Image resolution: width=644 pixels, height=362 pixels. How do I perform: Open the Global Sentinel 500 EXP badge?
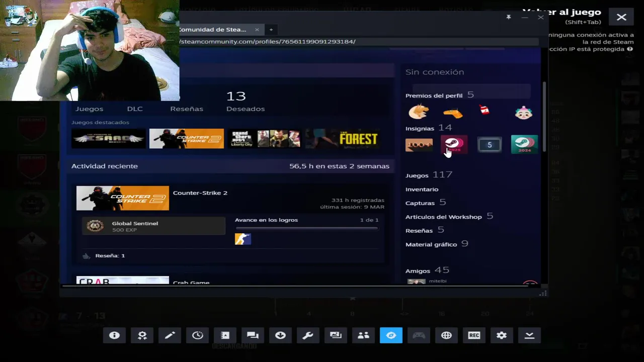pyautogui.click(x=153, y=226)
